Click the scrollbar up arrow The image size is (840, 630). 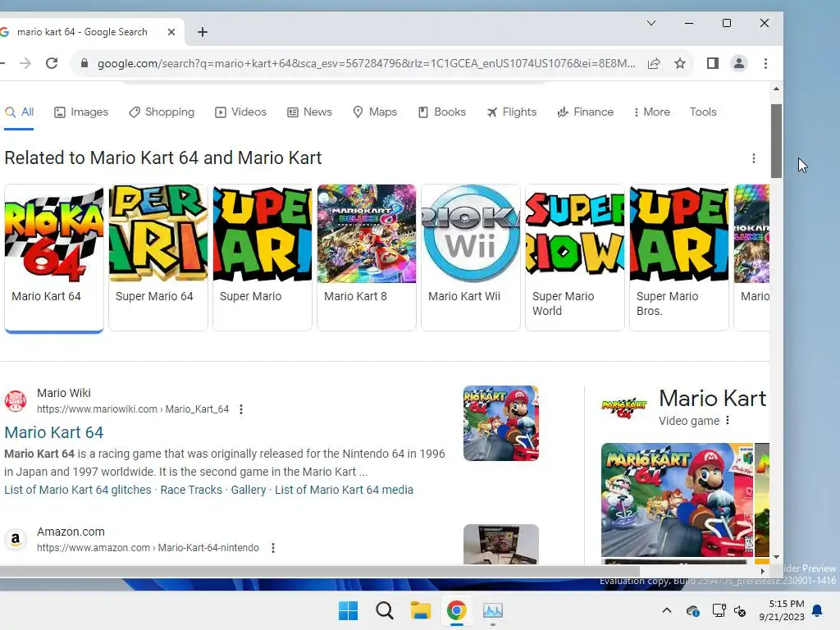[x=776, y=89]
